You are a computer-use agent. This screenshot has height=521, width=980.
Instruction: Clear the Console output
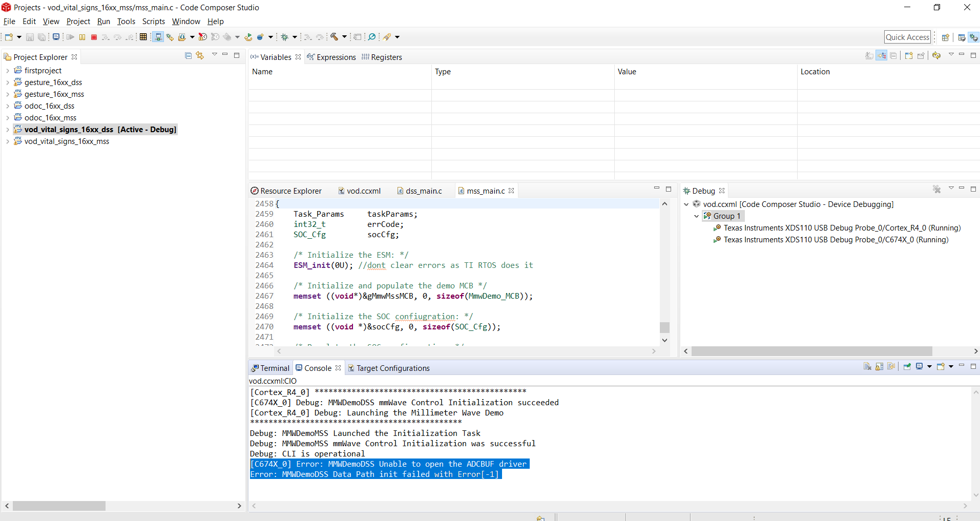[867, 367]
